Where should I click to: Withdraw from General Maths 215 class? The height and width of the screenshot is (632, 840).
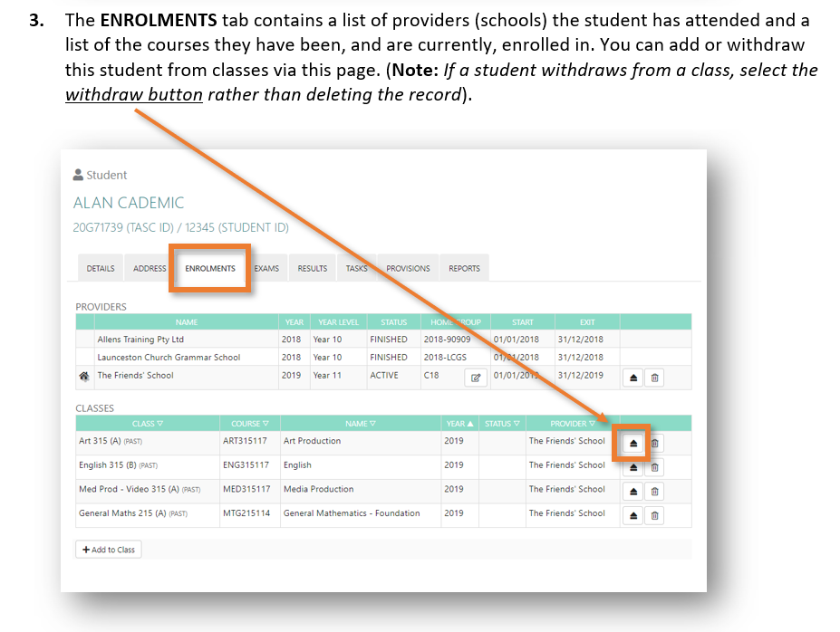click(x=634, y=515)
